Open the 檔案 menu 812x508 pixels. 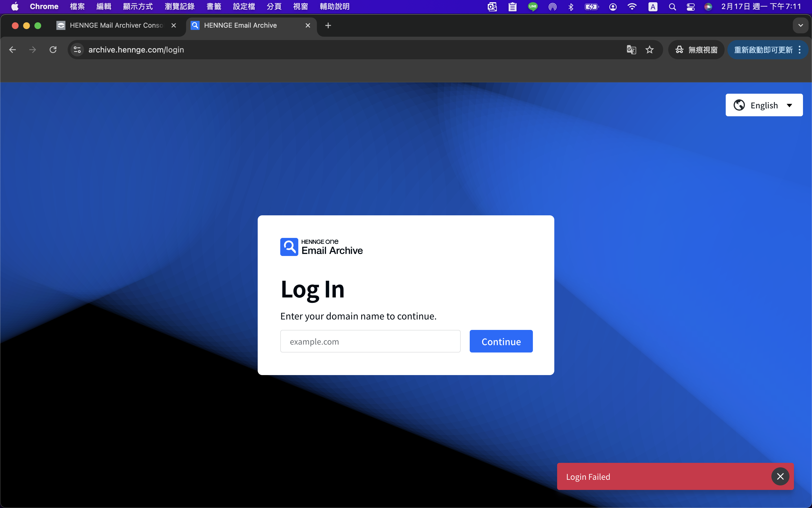(x=77, y=6)
